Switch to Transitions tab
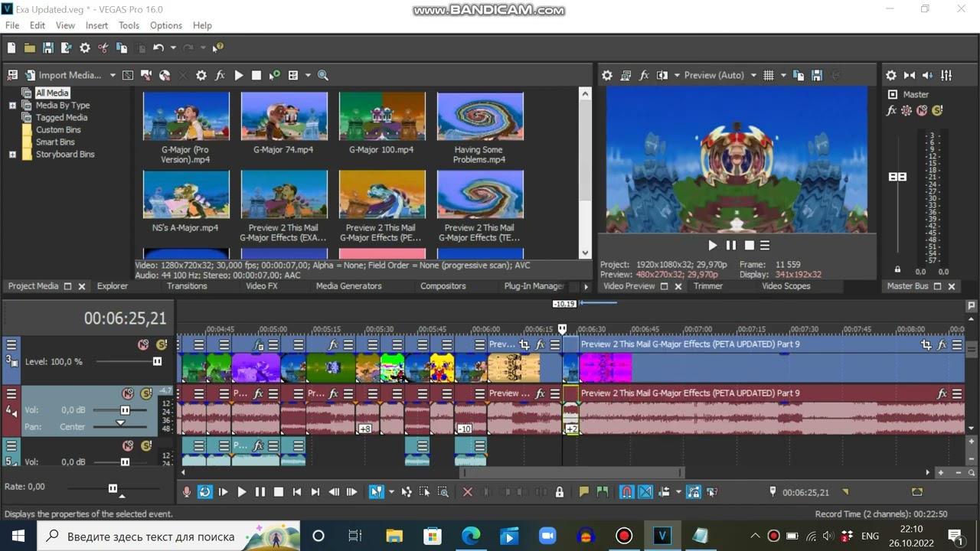 187,286
